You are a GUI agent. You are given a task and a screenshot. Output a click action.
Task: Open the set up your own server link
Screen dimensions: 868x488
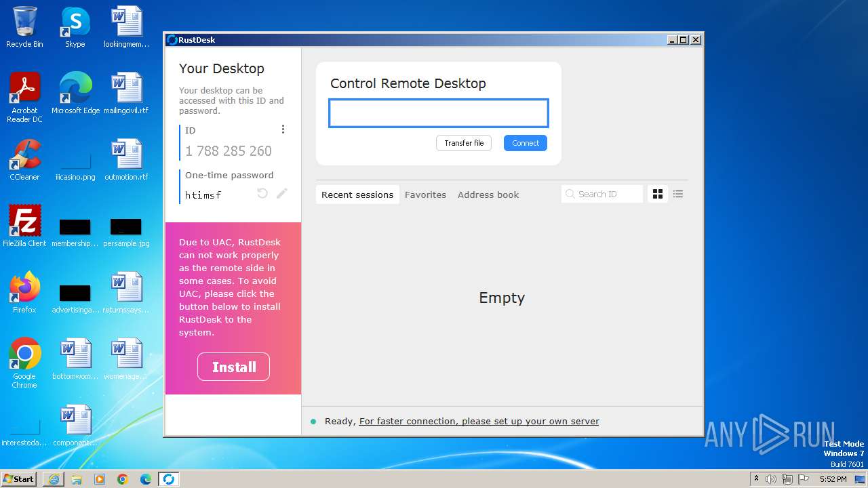coord(479,421)
